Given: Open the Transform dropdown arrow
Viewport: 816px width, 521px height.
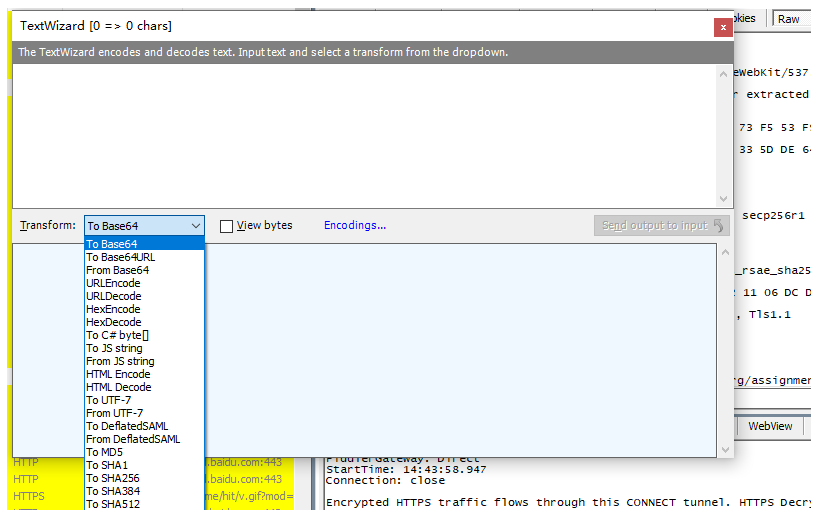Looking at the screenshot, I should click(x=196, y=226).
